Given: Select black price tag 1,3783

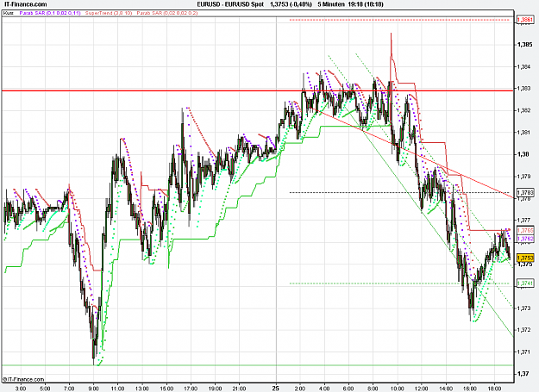Looking at the screenshot, I should (525, 193).
